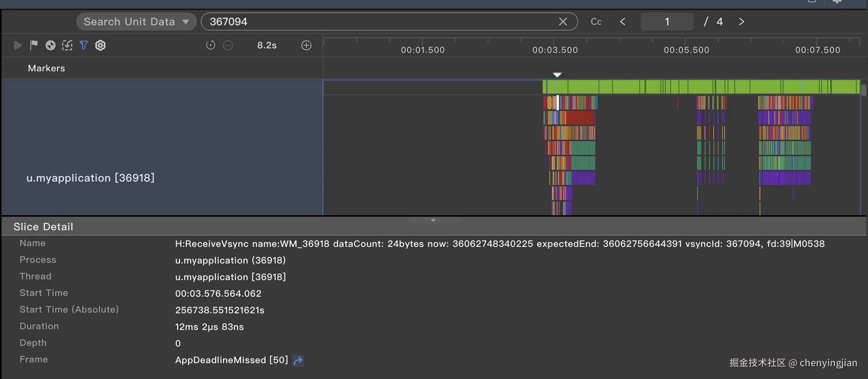Image resolution: width=868 pixels, height=379 pixels.
Task: Zoom out the timeline with minus icon
Action: coord(228,45)
